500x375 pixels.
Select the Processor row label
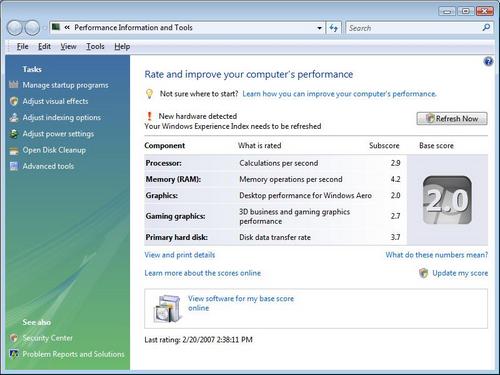(164, 163)
